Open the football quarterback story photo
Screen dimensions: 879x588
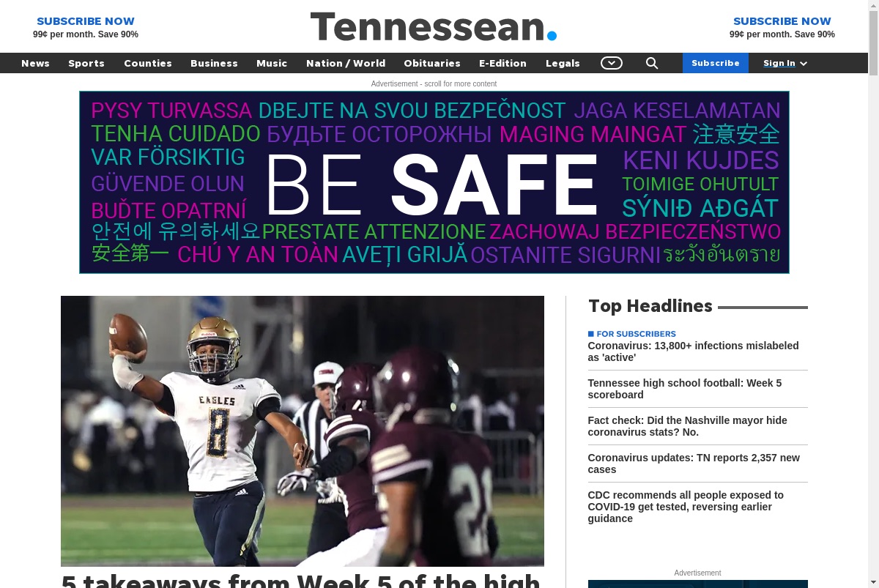point(303,431)
